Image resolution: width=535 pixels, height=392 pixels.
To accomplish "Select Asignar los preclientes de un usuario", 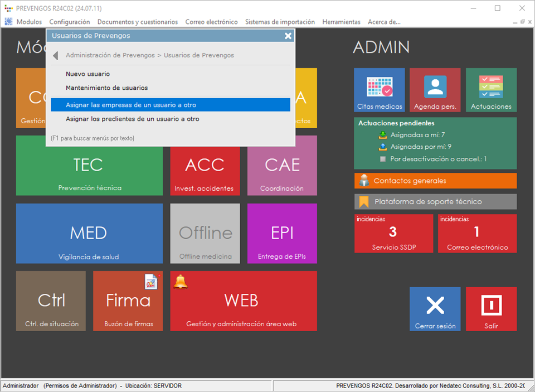I will pyautogui.click(x=132, y=119).
